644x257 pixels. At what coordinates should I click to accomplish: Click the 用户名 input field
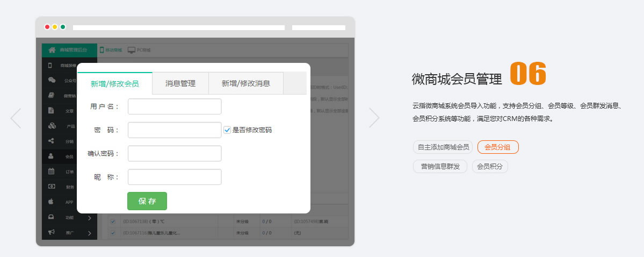click(x=175, y=106)
